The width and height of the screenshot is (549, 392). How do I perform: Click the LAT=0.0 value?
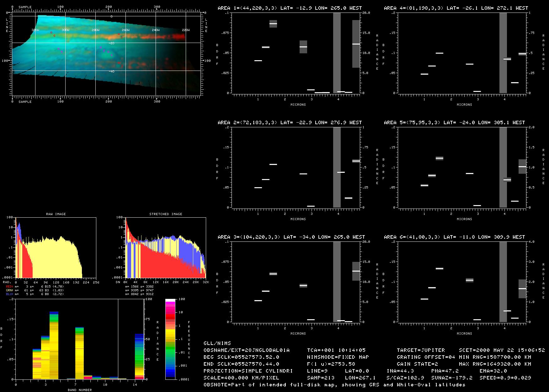[357, 371]
